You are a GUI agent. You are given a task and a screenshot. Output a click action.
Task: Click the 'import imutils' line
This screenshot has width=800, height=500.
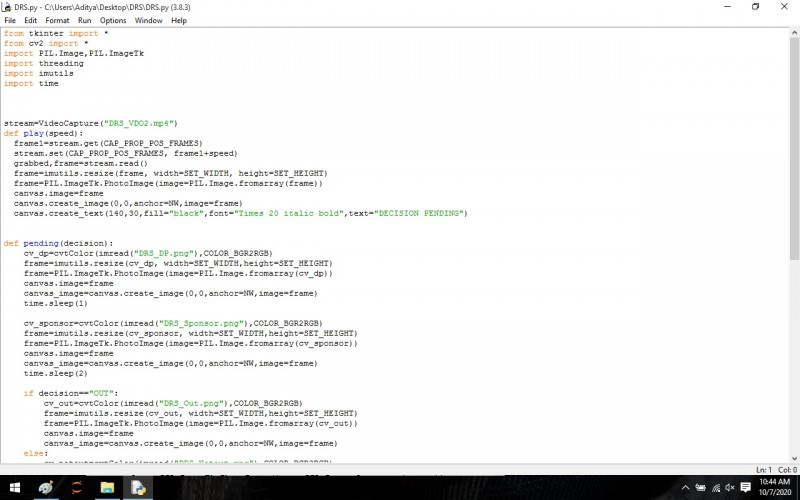(39, 73)
